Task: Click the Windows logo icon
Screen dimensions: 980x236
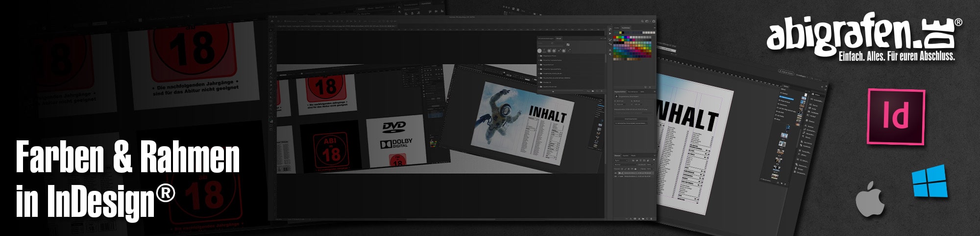Action: 930,182
